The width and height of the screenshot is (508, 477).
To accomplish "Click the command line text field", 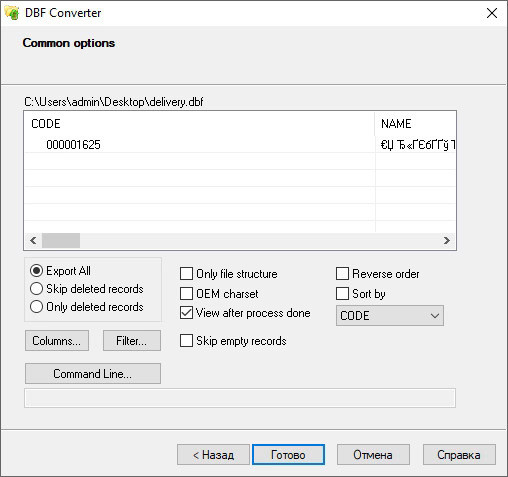I will 240,398.
